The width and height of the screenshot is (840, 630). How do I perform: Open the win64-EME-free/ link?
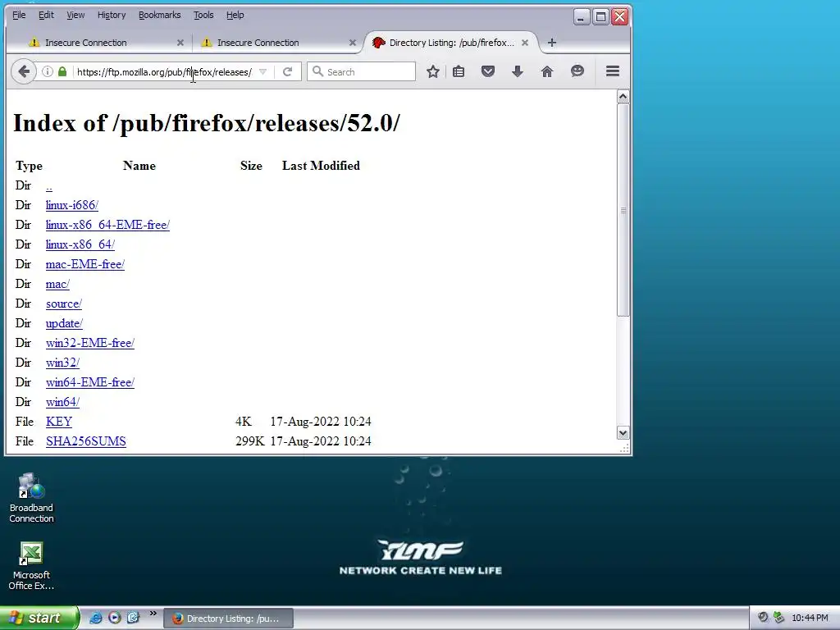[90, 382]
